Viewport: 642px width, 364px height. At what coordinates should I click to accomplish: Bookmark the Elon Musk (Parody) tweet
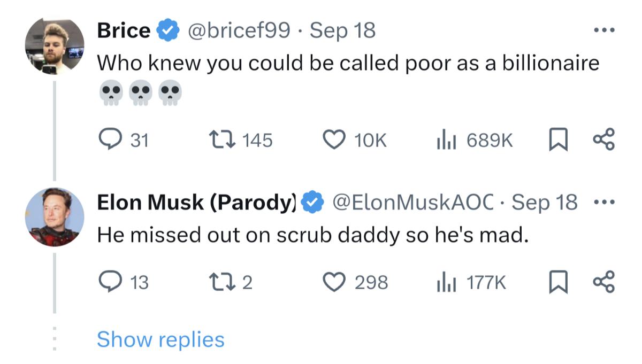[557, 282]
